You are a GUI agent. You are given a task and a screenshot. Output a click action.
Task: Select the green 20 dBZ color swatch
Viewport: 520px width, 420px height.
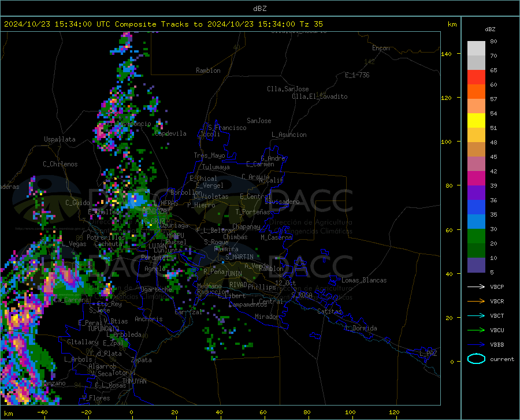(x=476, y=236)
